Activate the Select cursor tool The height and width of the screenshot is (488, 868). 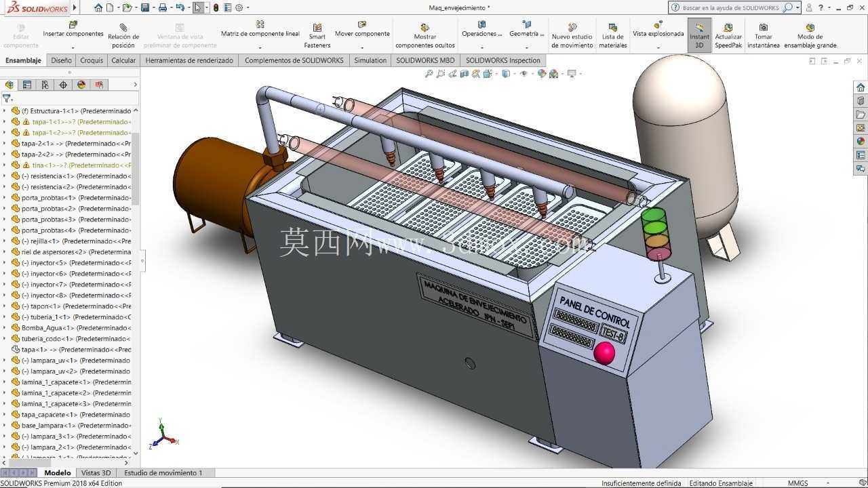pos(197,7)
